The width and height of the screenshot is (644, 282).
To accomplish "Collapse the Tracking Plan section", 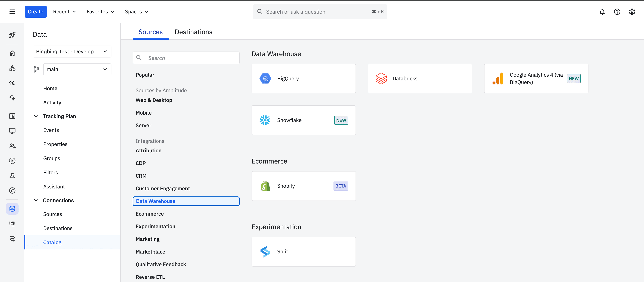I will pyautogui.click(x=36, y=116).
